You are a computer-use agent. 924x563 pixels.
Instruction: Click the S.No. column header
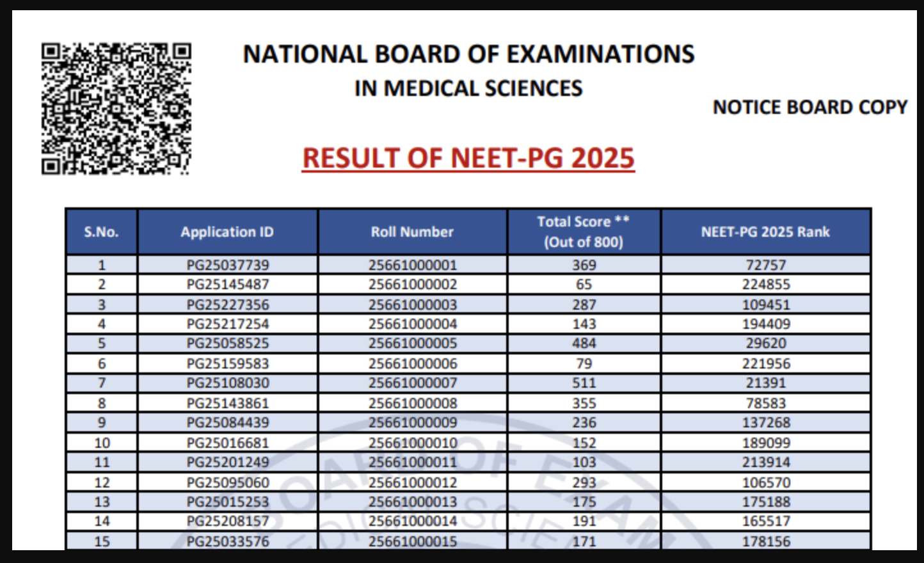tap(101, 232)
